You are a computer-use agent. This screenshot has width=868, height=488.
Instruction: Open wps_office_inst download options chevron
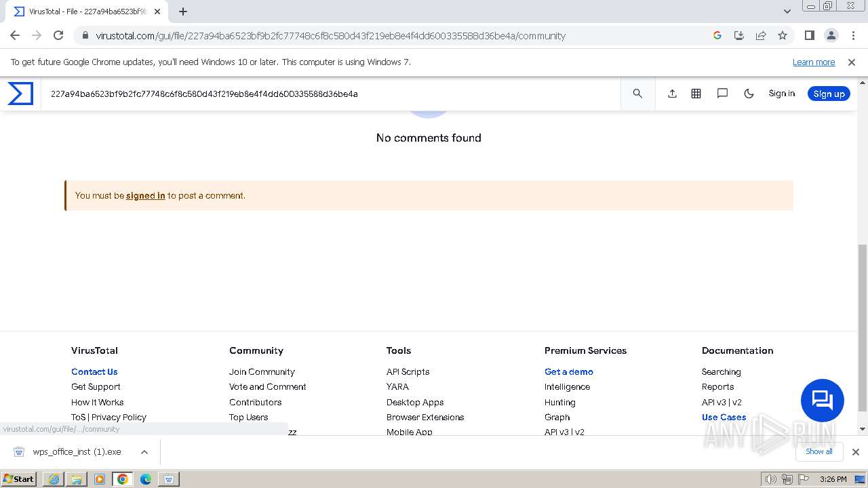point(144,452)
